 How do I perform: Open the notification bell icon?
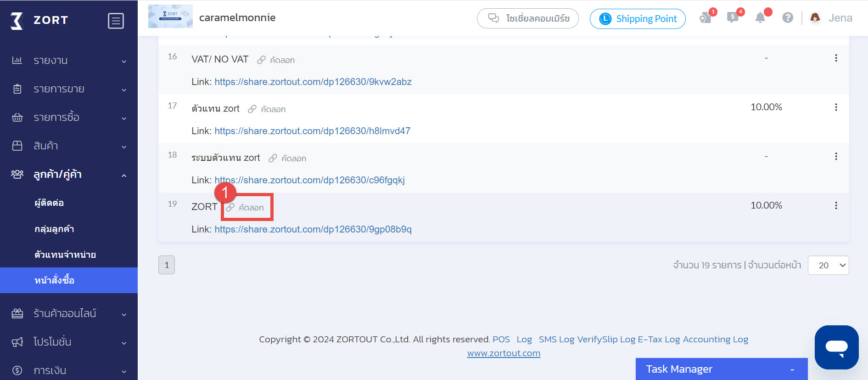[761, 18]
